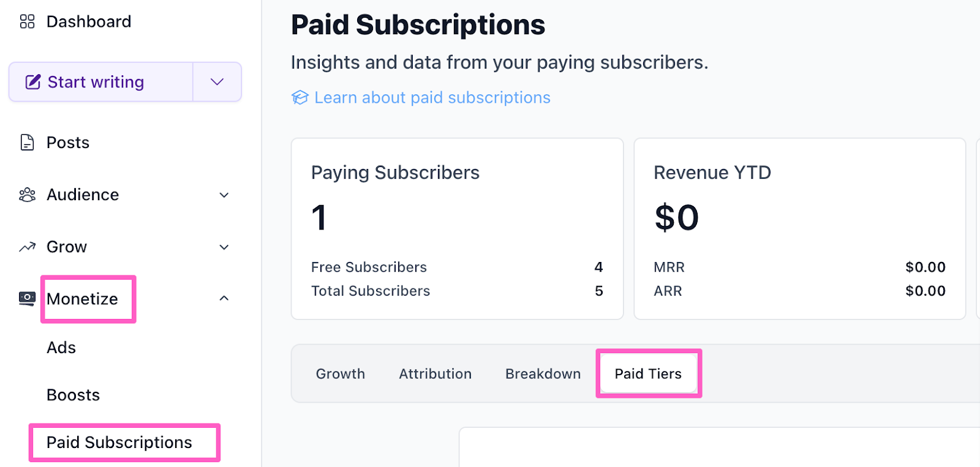Switch to the Growth tab

tap(341, 374)
